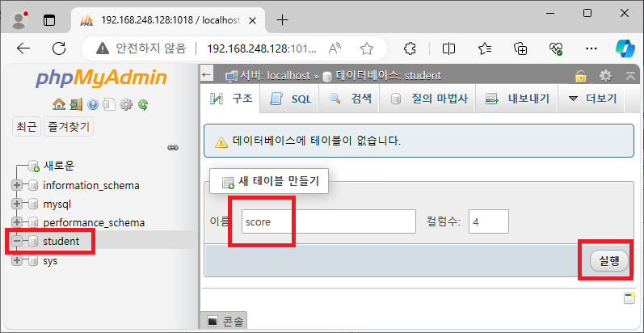Collapse the student database node
The height and width of the screenshot is (333, 644).
pyautogui.click(x=16, y=242)
